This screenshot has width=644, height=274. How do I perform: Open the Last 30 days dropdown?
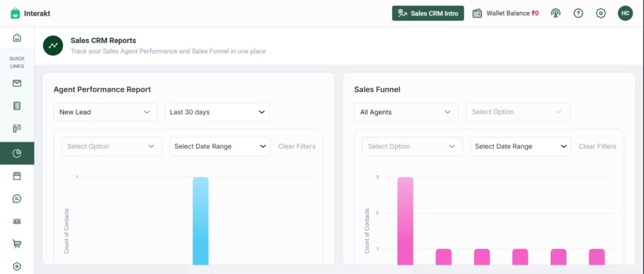pos(217,112)
